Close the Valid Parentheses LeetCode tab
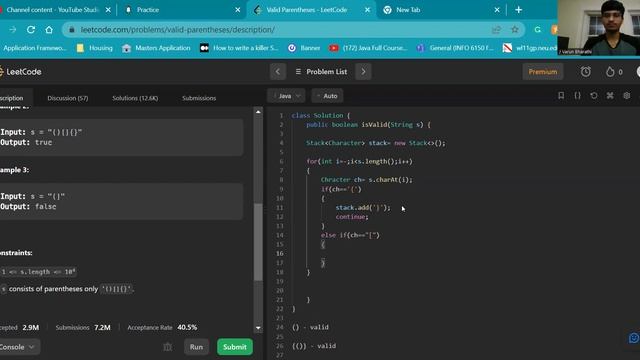Screen dimensions: 640x360 [367, 10]
